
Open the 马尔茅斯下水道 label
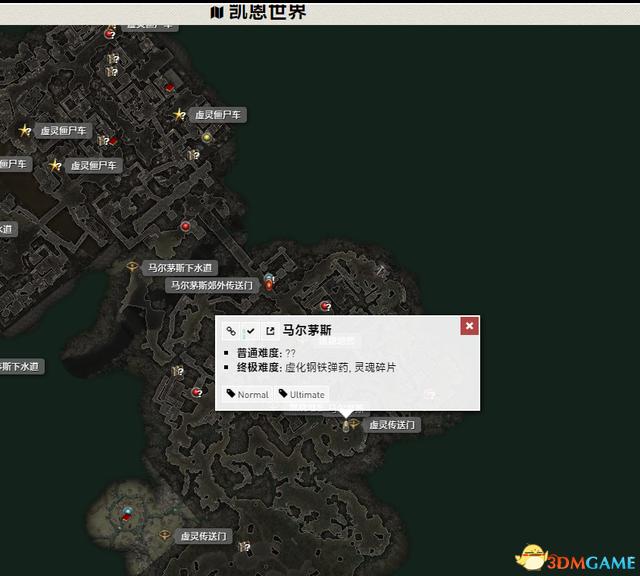click(x=180, y=268)
